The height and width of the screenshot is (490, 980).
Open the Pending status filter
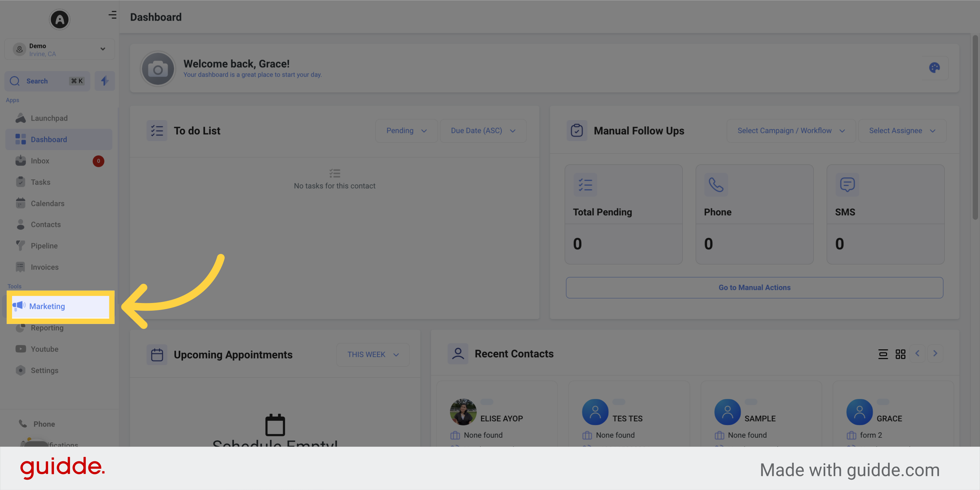406,130
